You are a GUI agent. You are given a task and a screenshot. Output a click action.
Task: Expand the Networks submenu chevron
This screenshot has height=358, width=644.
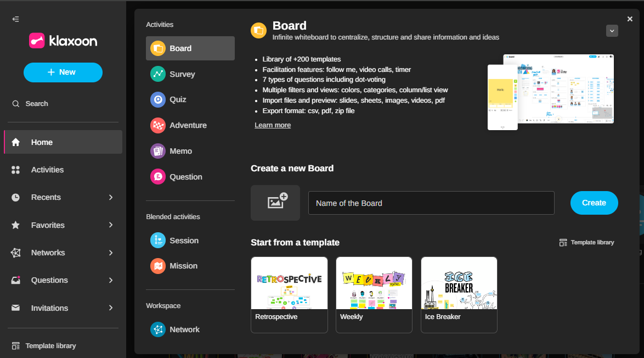coord(111,253)
